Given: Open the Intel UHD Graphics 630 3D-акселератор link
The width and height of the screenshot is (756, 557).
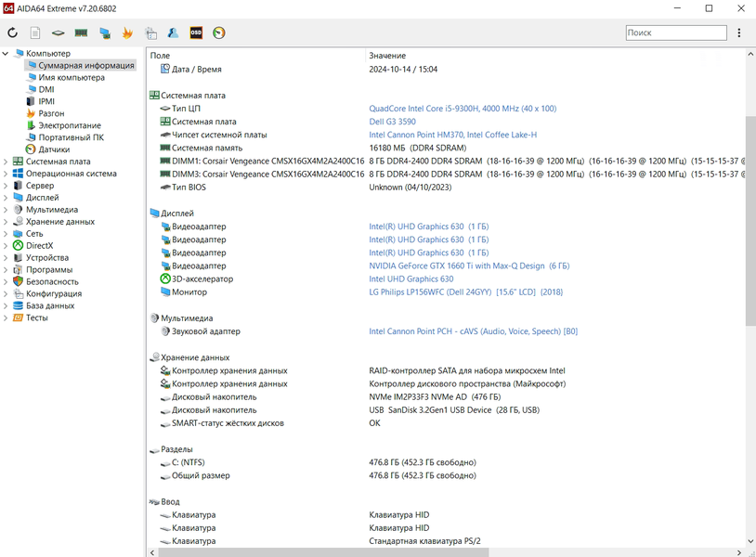Looking at the screenshot, I should (x=411, y=279).
